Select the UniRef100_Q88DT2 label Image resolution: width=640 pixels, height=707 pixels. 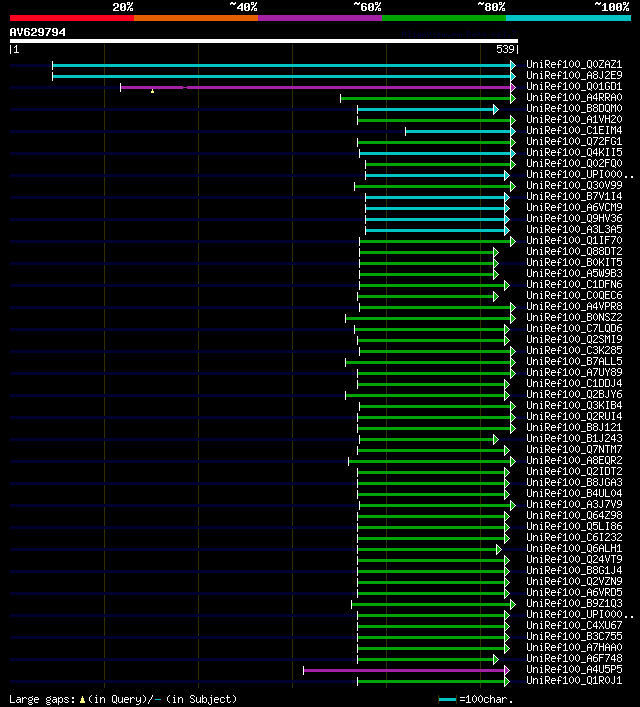pos(574,252)
